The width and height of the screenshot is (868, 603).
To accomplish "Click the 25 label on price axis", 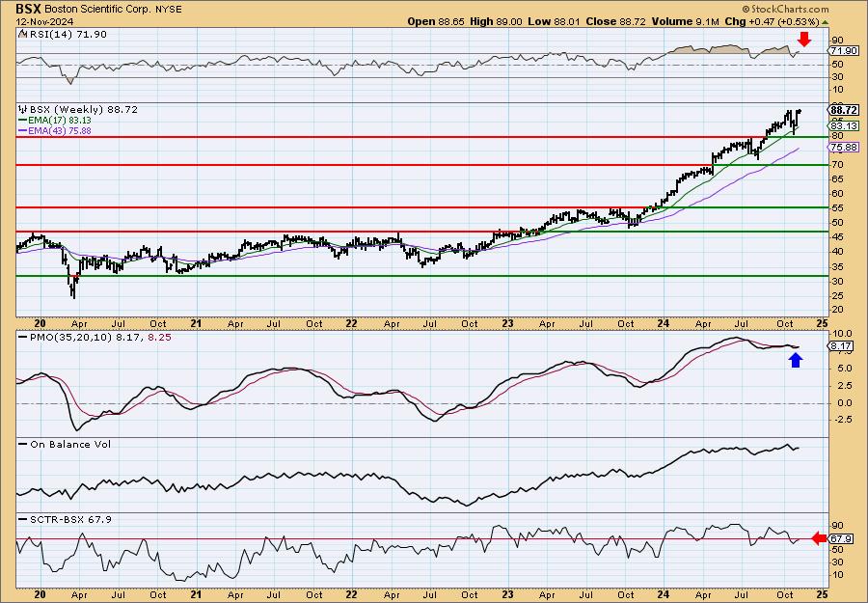I will point(838,295).
